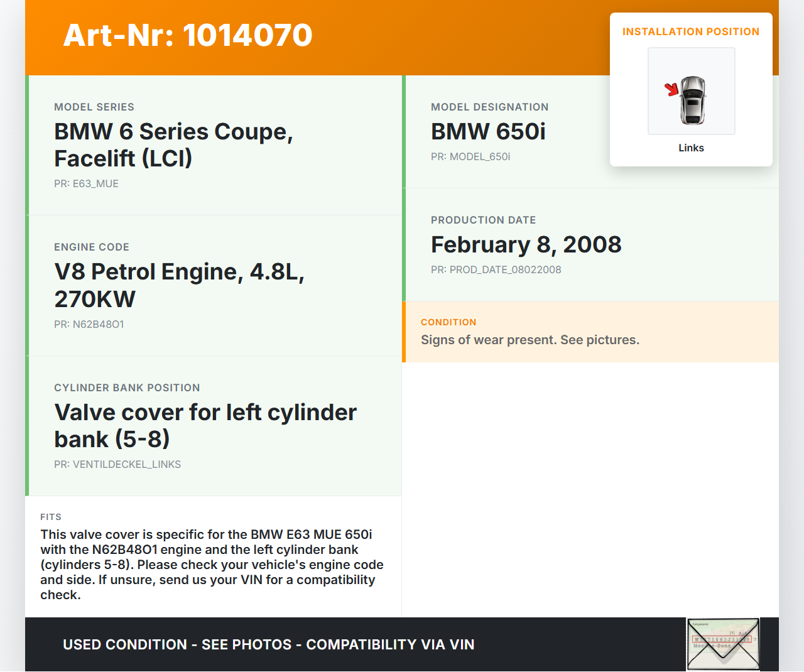Click the 'CYLINDER BANK POSITION' label

pyautogui.click(x=127, y=387)
